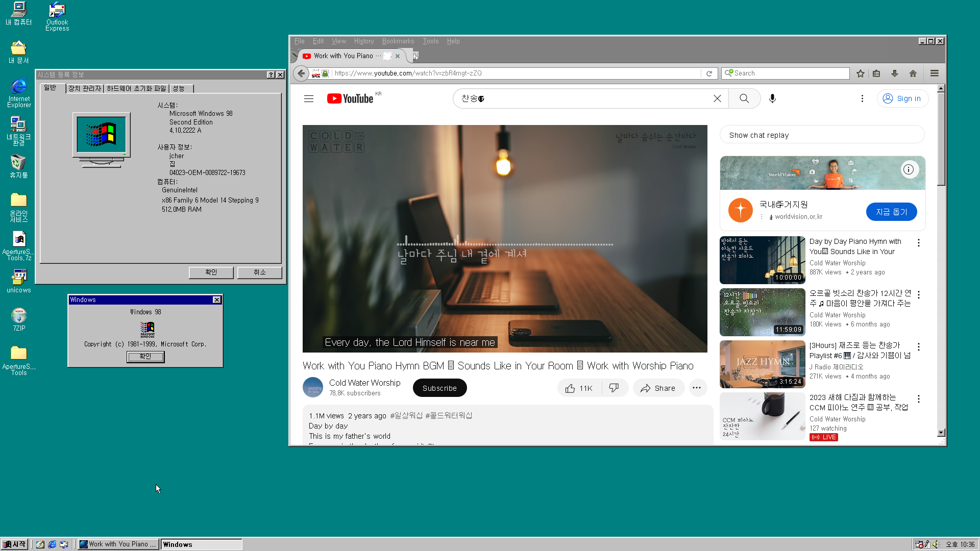Open Network Neighborhood desktop icon
The height and width of the screenshot is (551, 980).
click(19, 131)
